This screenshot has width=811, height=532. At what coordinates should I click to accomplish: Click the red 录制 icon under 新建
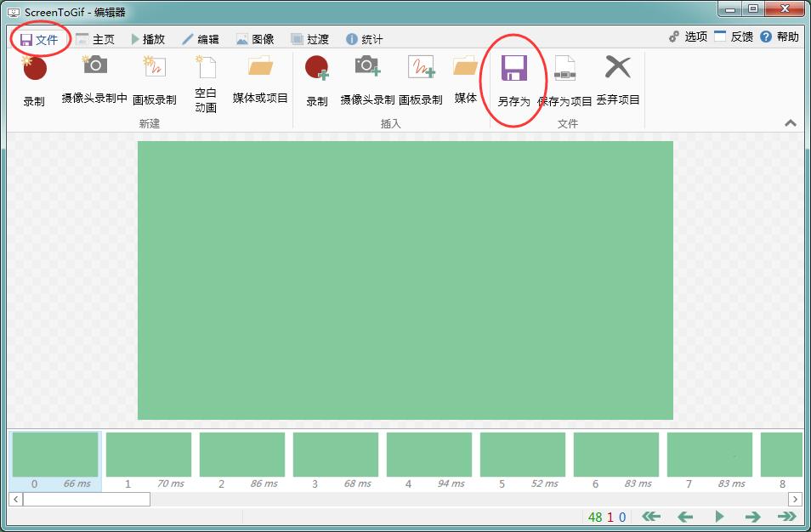click(x=34, y=70)
